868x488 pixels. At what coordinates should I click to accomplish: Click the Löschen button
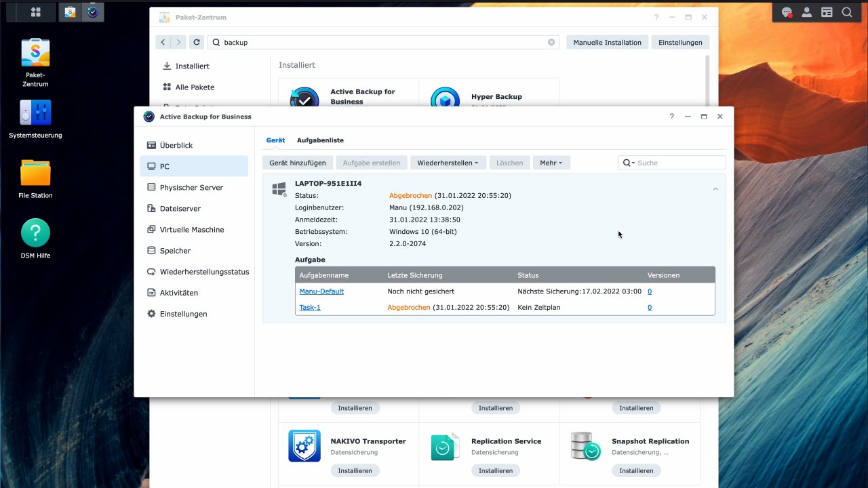pyautogui.click(x=509, y=163)
